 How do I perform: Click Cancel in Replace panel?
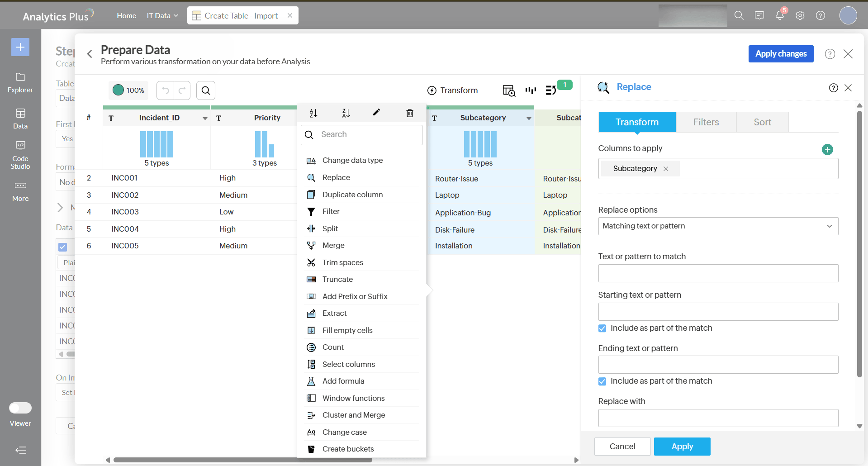pyautogui.click(x=622, y=447)
